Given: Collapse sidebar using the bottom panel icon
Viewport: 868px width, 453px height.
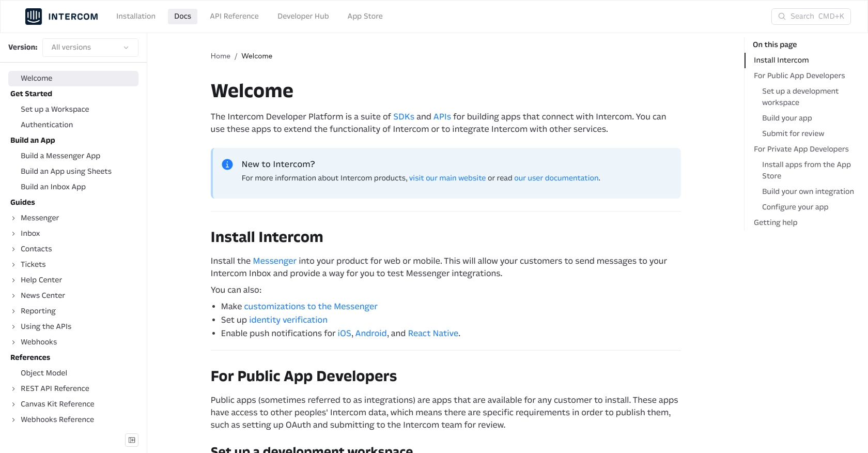Looking at the screenshot, I should (x=132, y=440).
